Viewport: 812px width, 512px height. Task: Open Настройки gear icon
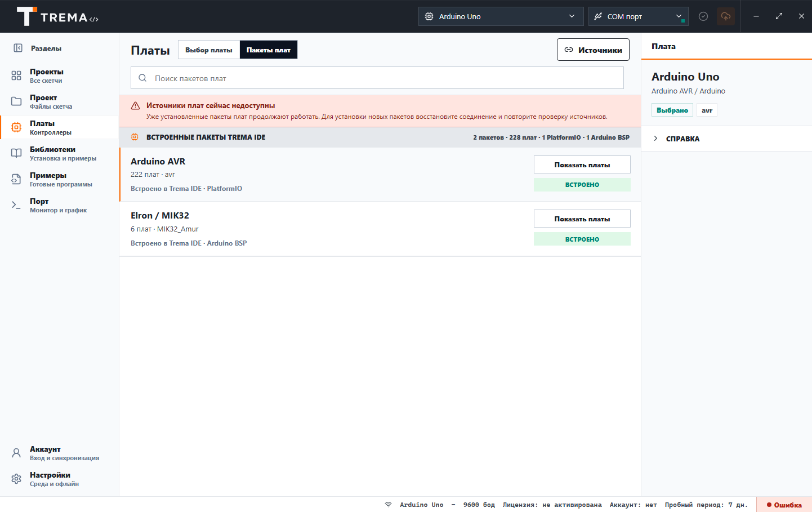(x=16, y=479)
